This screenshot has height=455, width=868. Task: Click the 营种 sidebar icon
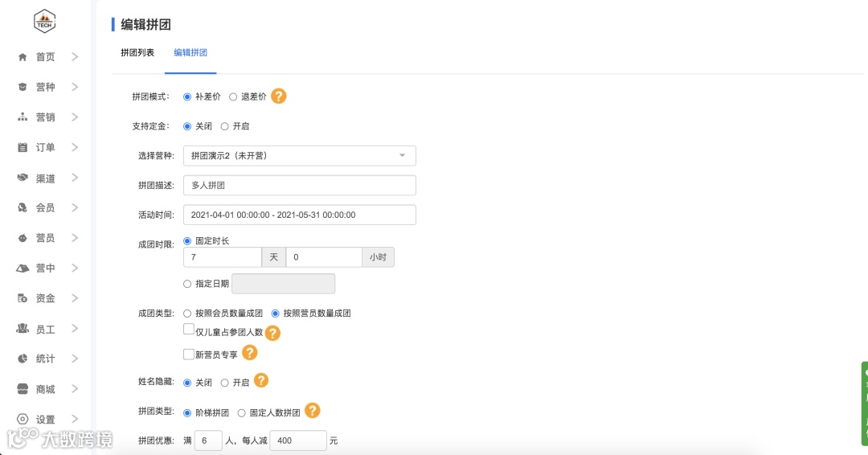23,87
